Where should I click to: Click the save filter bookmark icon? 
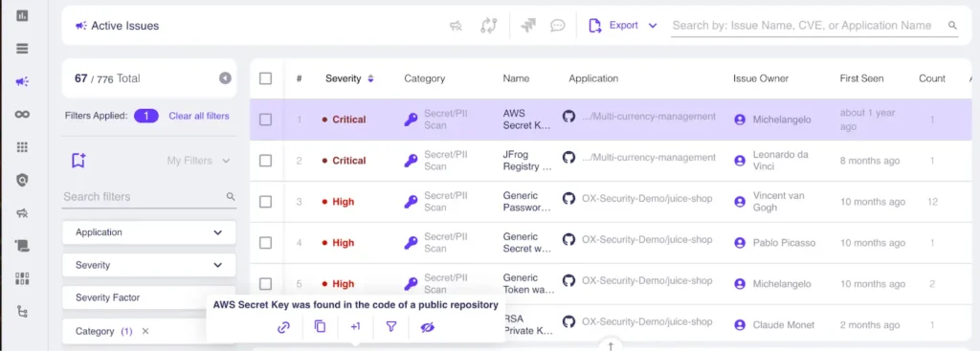point(78,161)
